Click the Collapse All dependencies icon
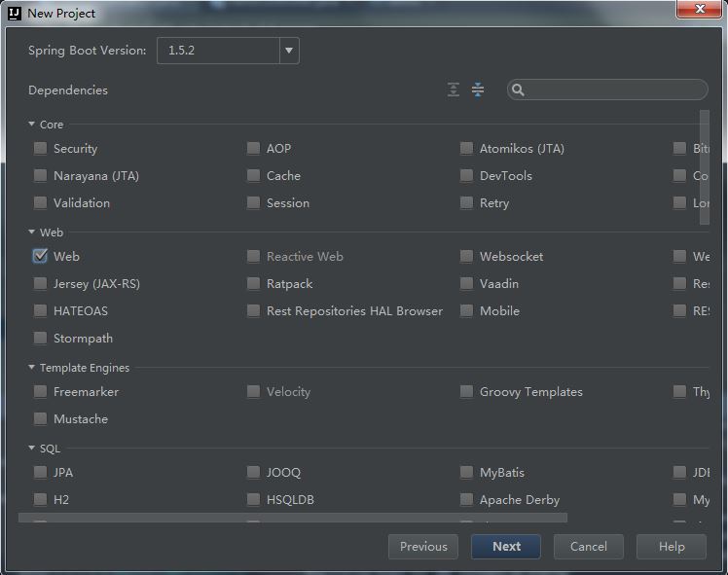The image size is (728, 575). coord(478,90)
